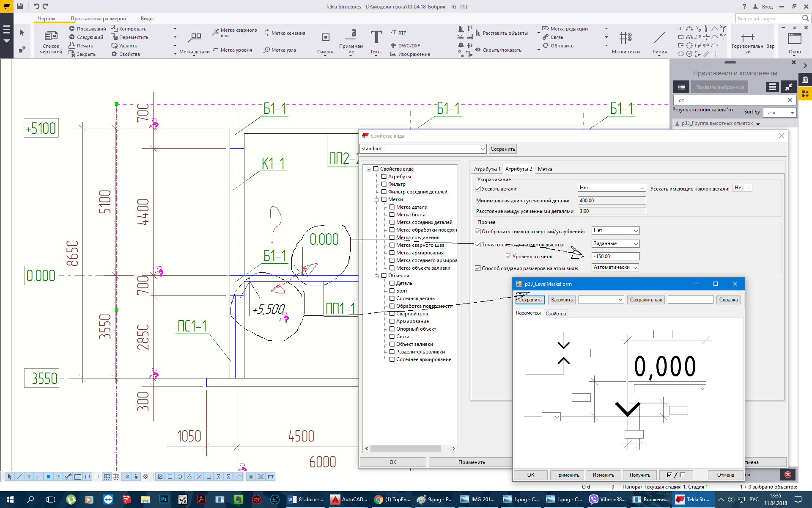Click the Save floppy disk icon

[20, 6]
